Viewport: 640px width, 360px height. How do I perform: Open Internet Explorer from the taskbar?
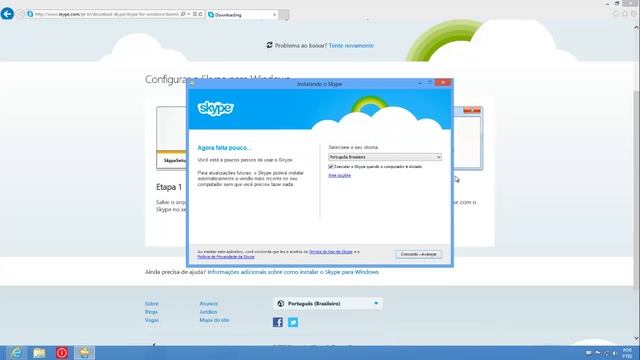point(16,353)
